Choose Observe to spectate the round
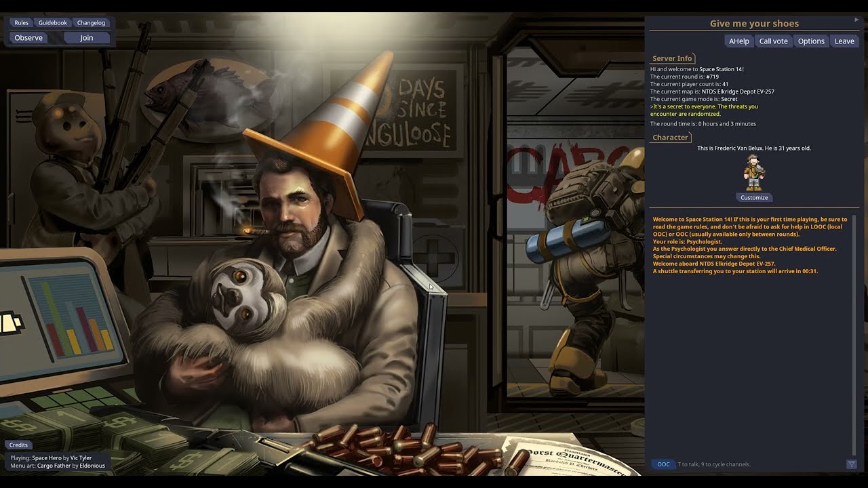 coord(28,38)
